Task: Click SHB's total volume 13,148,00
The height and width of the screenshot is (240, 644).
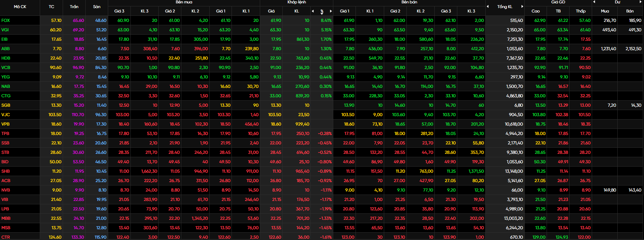Action: 514,171
